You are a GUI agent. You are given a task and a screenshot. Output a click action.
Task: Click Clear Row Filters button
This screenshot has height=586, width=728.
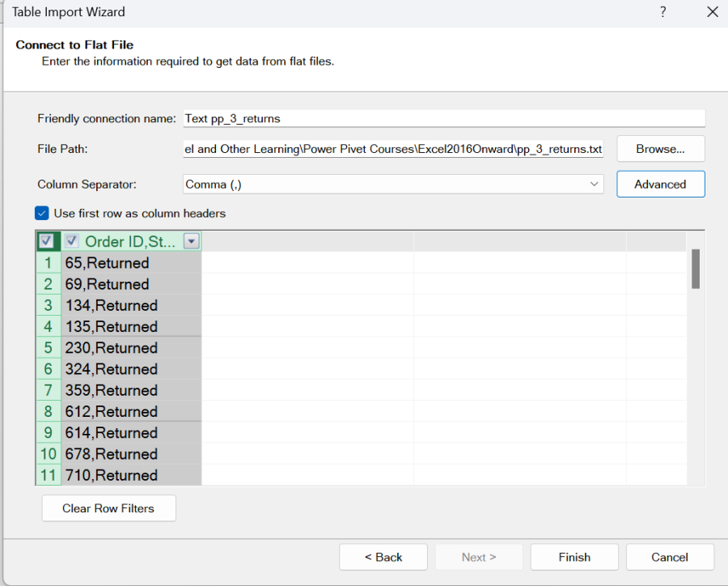(108, 508)
